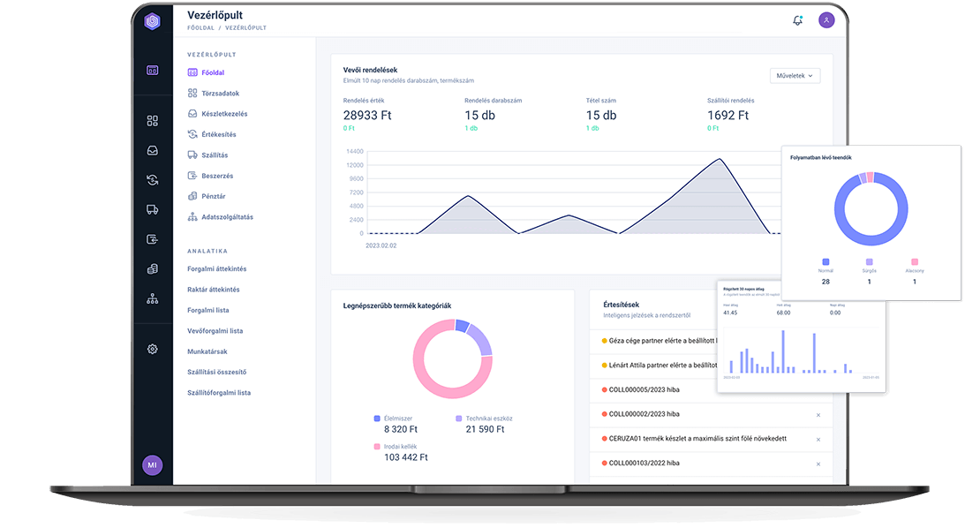This screenshot has width=980, height=528.
Task: Go to Értékesítés section
Action: (x=218, y=134)
